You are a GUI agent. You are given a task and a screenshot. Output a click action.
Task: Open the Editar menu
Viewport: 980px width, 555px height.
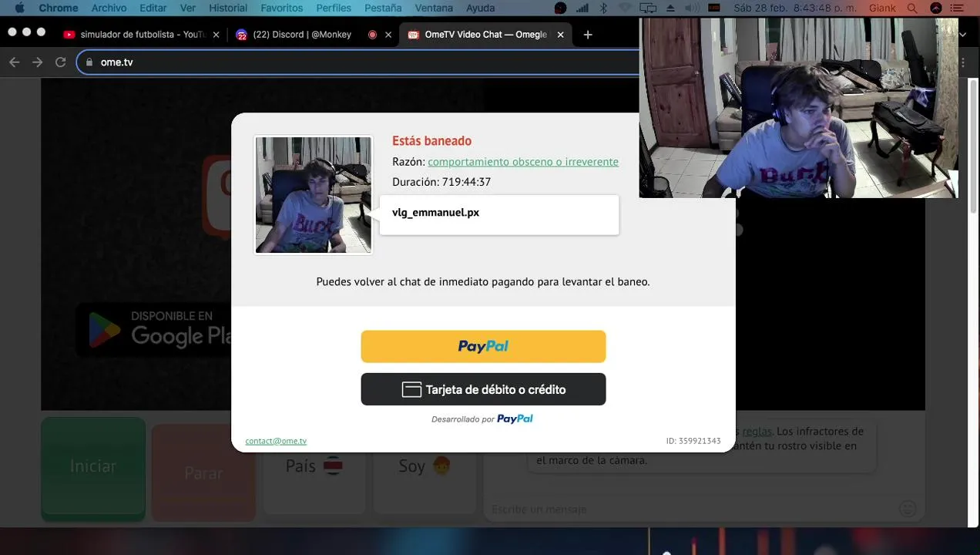pyautogui.click(x=153, y=8)
